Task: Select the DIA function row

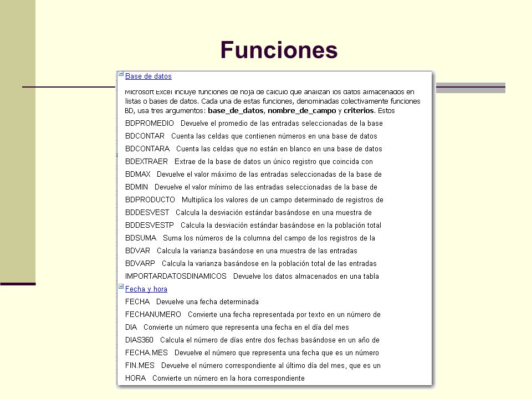Action: [x=237, y=327]
